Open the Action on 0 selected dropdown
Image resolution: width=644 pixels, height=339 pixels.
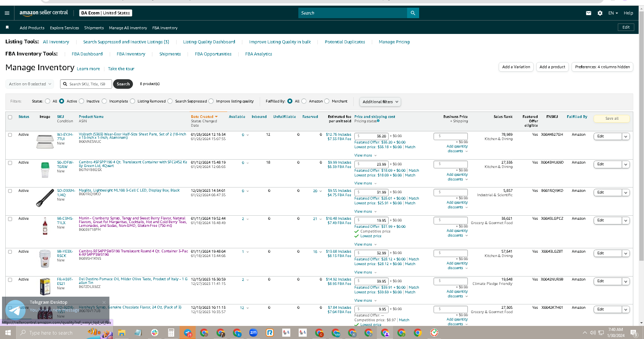coord(30,84)
